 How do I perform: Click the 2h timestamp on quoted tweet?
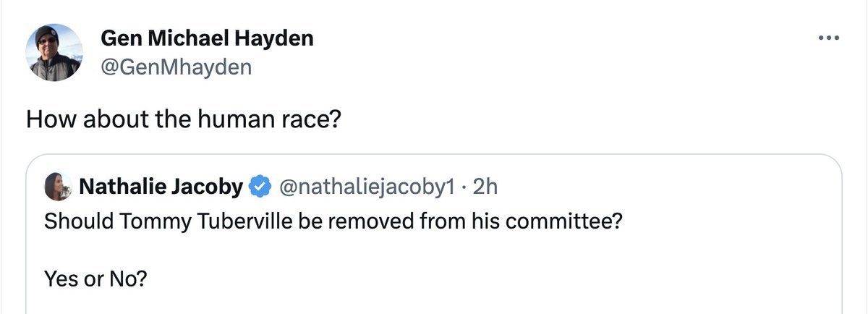point(485,187)
